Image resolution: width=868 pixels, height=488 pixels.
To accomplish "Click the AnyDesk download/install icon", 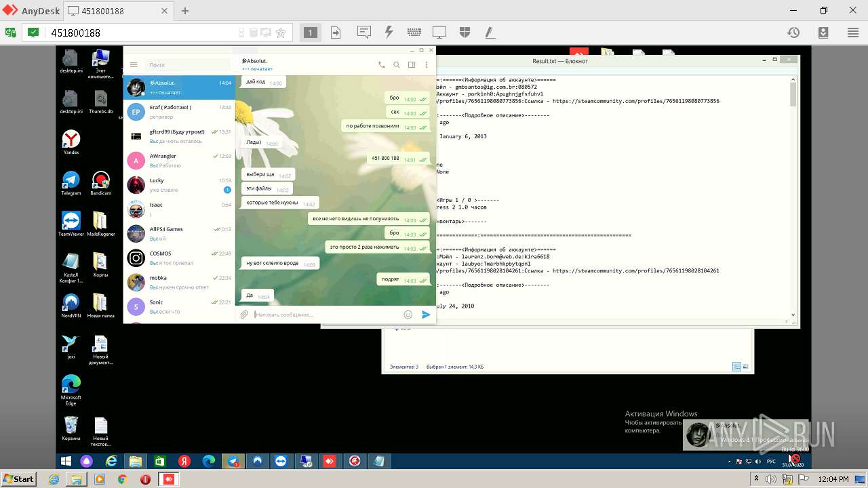I will click(x=823, y=32).
